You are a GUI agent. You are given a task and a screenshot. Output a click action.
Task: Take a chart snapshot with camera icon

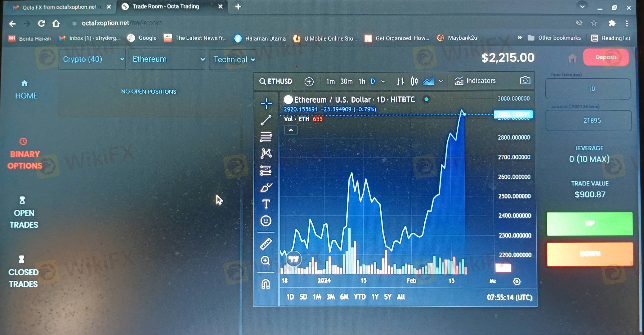525,81
